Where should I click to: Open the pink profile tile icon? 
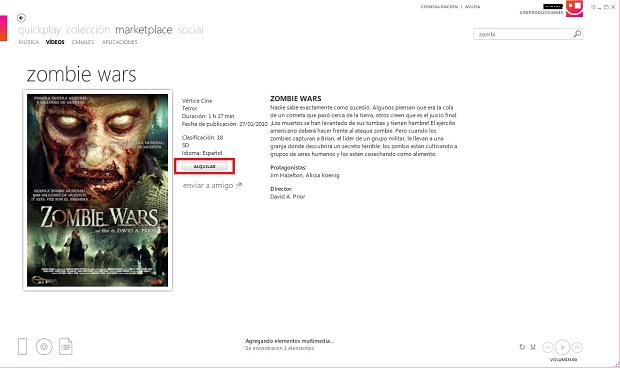(x=574, y=8)
